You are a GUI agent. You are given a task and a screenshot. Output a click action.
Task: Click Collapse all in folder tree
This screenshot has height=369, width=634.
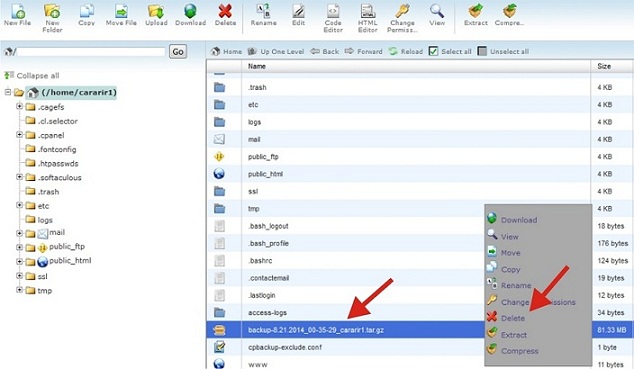coord(32,76)
